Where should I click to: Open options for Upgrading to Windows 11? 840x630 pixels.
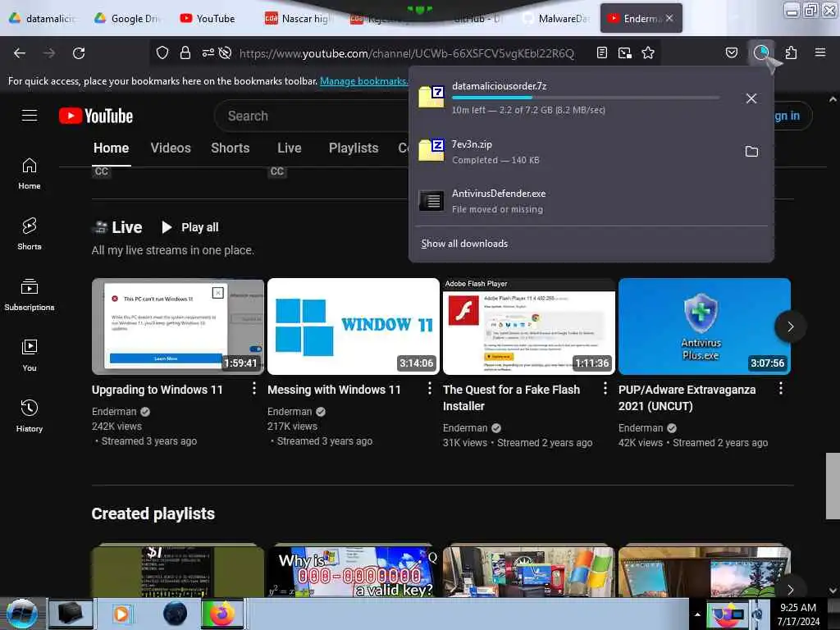point(254,388)
